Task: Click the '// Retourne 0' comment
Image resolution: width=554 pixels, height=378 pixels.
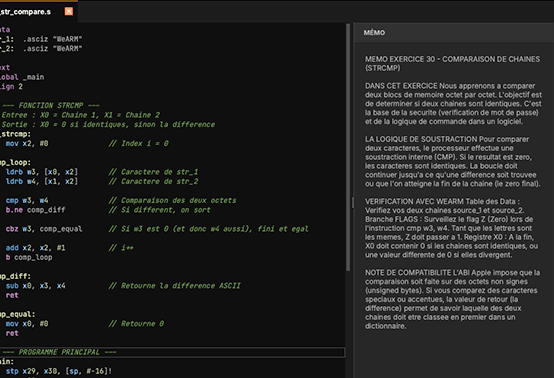Action: (136, 324)
